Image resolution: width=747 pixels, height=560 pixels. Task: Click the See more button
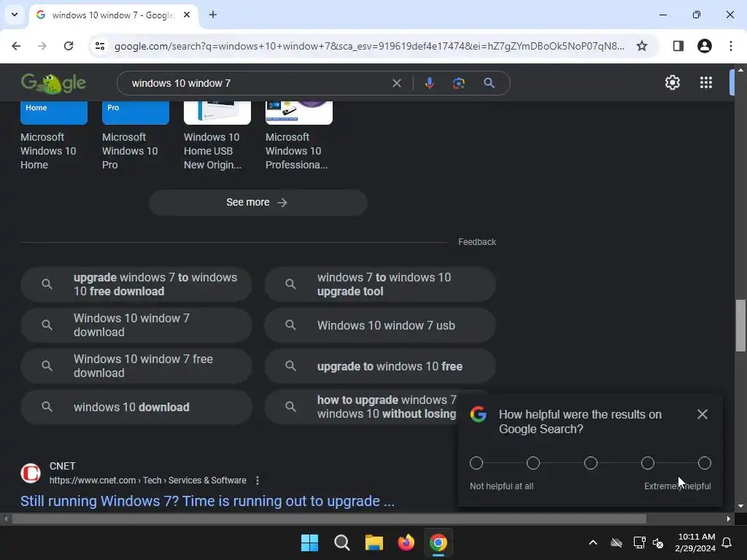click(258, 203)
